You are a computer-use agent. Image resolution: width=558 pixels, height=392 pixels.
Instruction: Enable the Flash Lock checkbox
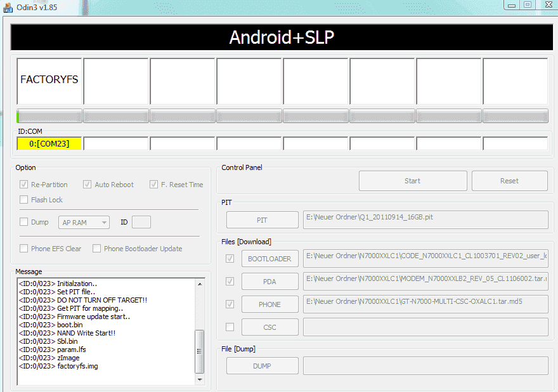[24, 200]
